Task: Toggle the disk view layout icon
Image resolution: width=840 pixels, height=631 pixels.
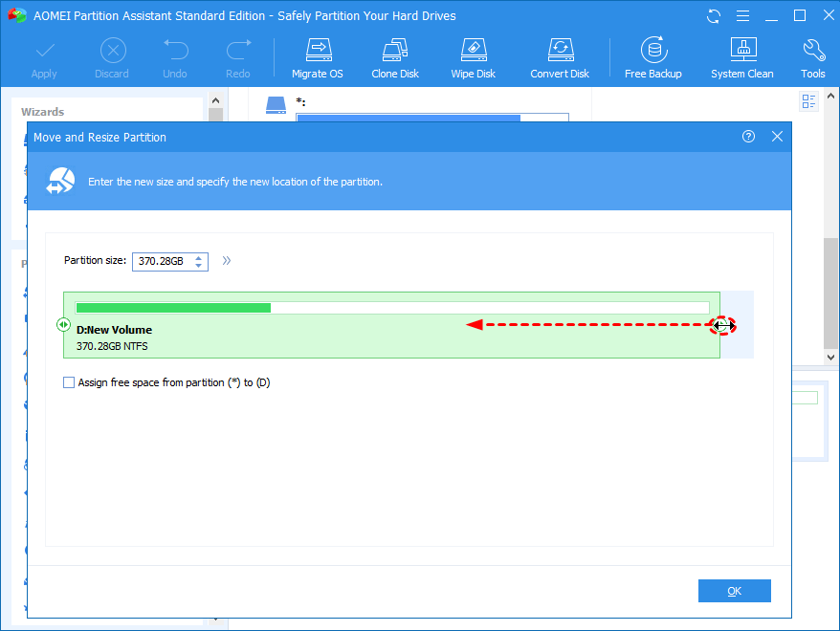Action: (808, 101)
